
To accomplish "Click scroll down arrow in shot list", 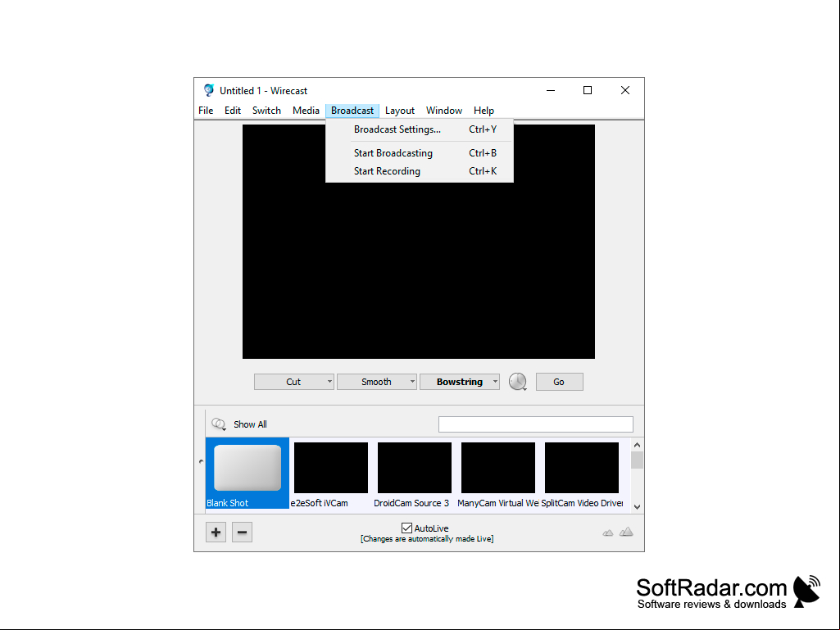I will click(x=637, y=507).
